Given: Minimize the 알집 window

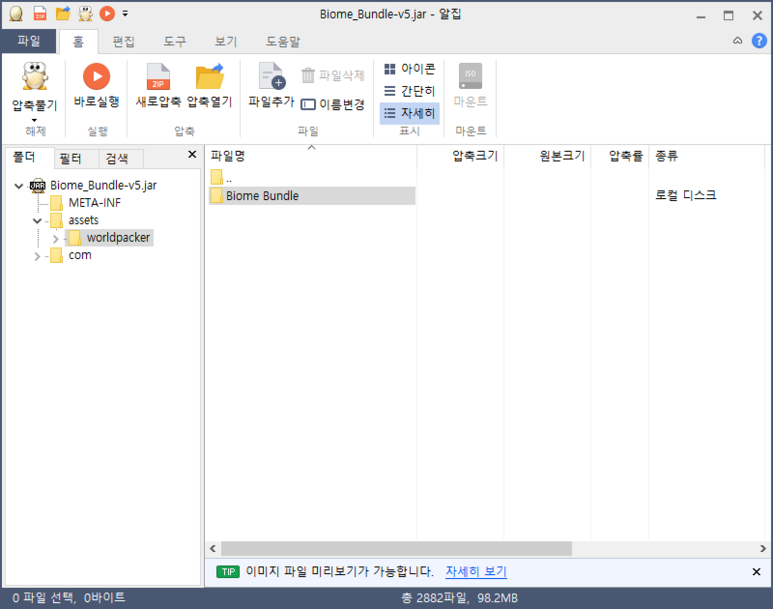Looking at the screenshot, I should 701,16.
